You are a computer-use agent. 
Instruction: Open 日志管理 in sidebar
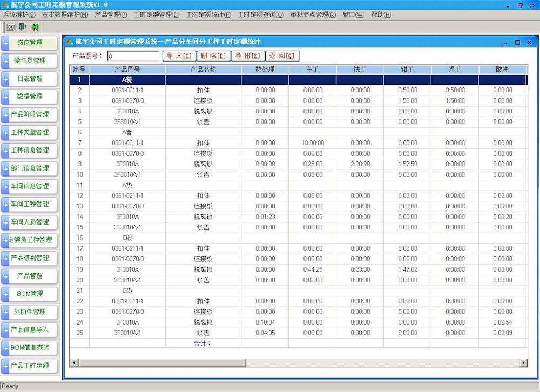click(x=30, y=78)
